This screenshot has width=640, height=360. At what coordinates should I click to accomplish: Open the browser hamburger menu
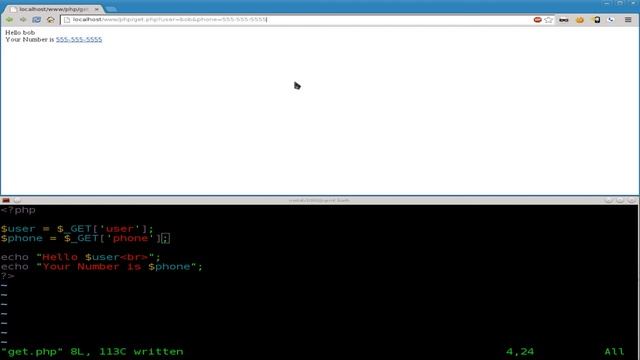(628, 20)
